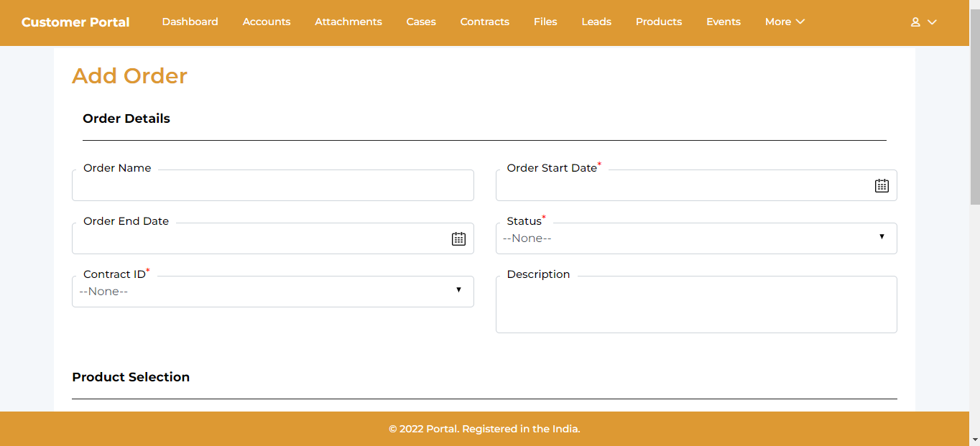
Task: Open the Accounts menu item
Action: [x=267, y=22]
